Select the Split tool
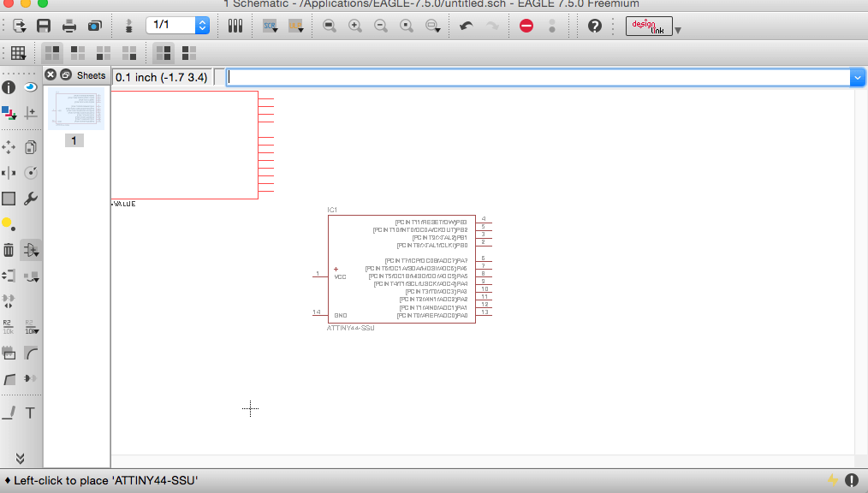Viewport: 868px width, 493px height. click(x=9, y=378)
